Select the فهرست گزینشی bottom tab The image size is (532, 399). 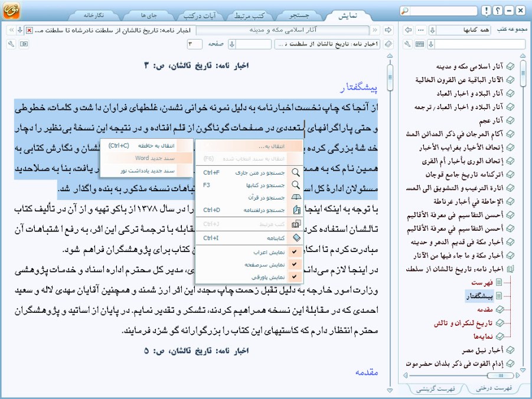point(435,388)
